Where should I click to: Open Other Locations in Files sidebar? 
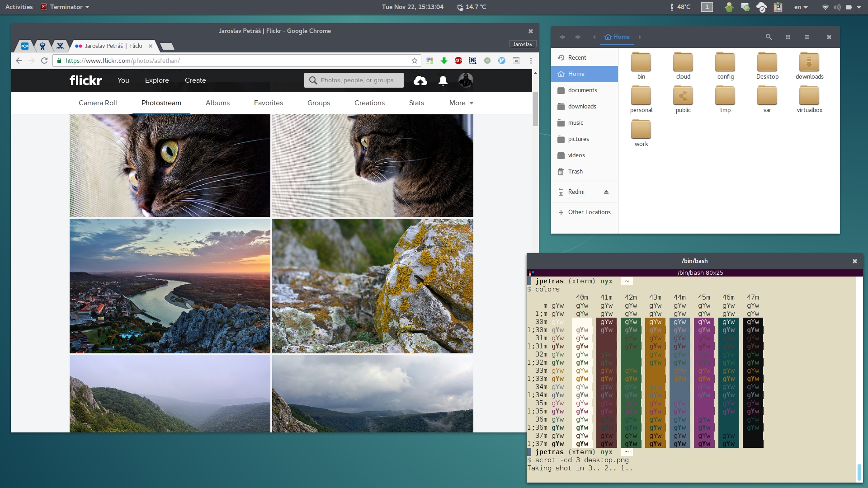585,212
